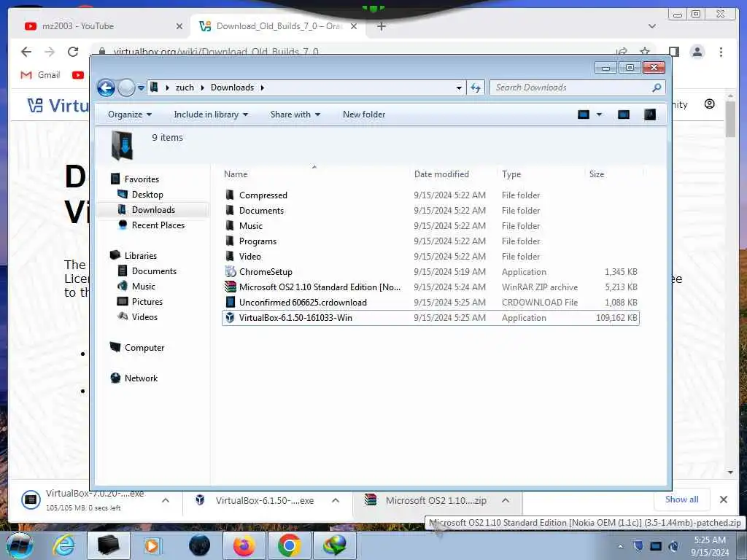Screen dimensions: 747x560
Task: Close the mz2003 - YouTube tab
Action: click(179, 26)
